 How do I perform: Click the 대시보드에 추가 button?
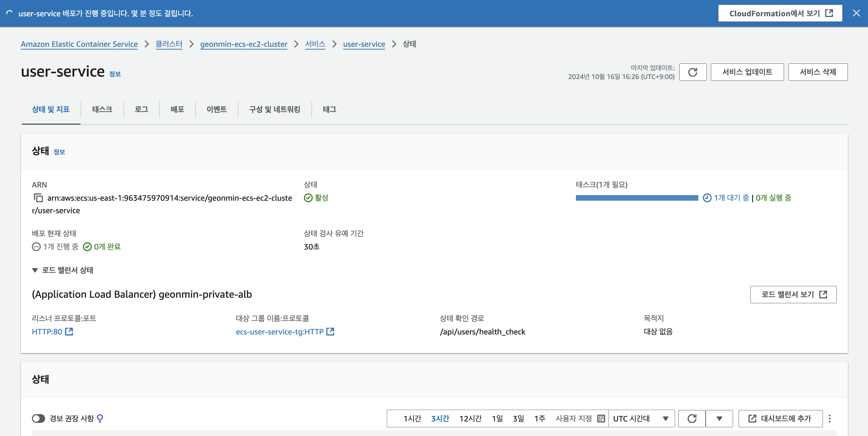pos(781,419)
